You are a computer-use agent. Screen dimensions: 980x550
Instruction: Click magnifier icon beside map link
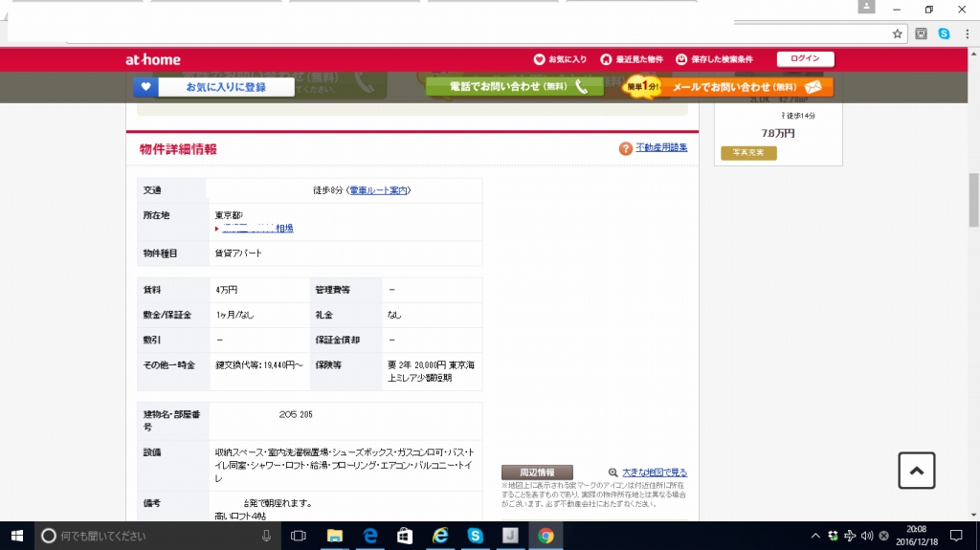click(613, 473)
